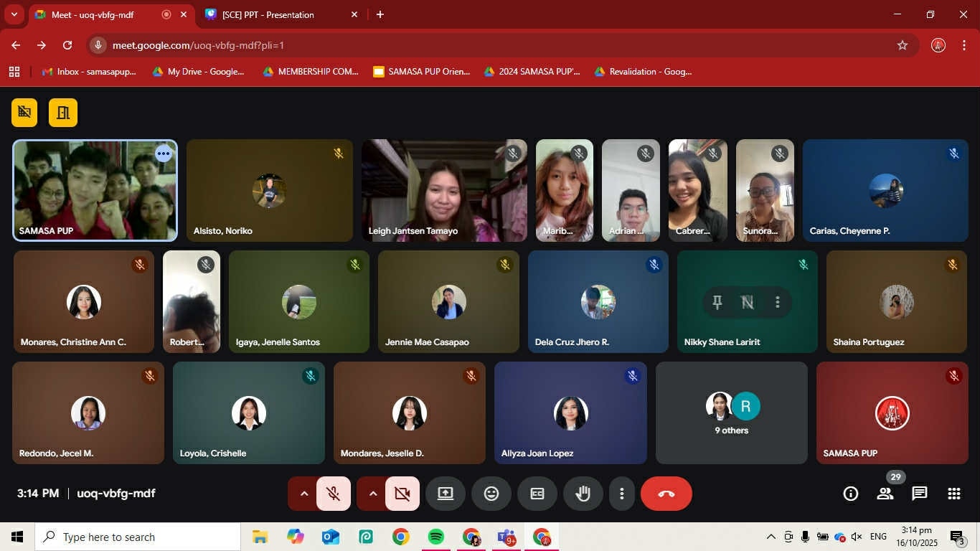Open the Windows notification center

[x=958, y=537]
